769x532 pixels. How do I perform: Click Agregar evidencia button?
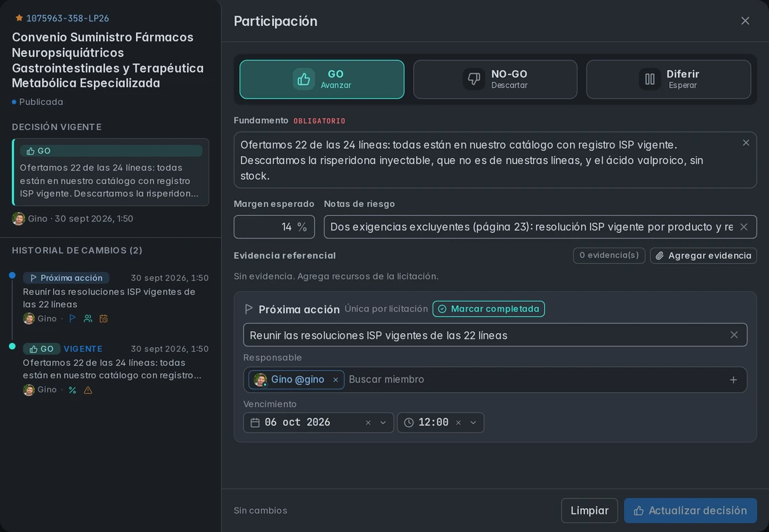point(703,255)
